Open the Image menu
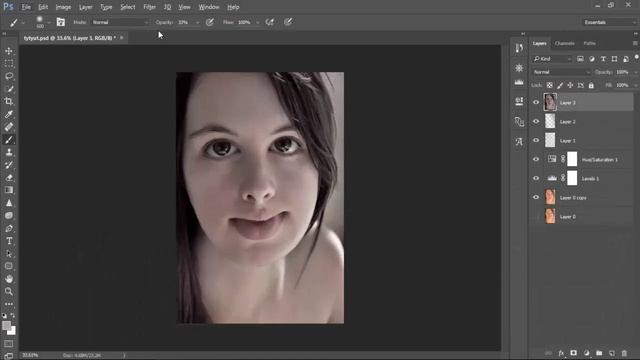 point(63,7)
